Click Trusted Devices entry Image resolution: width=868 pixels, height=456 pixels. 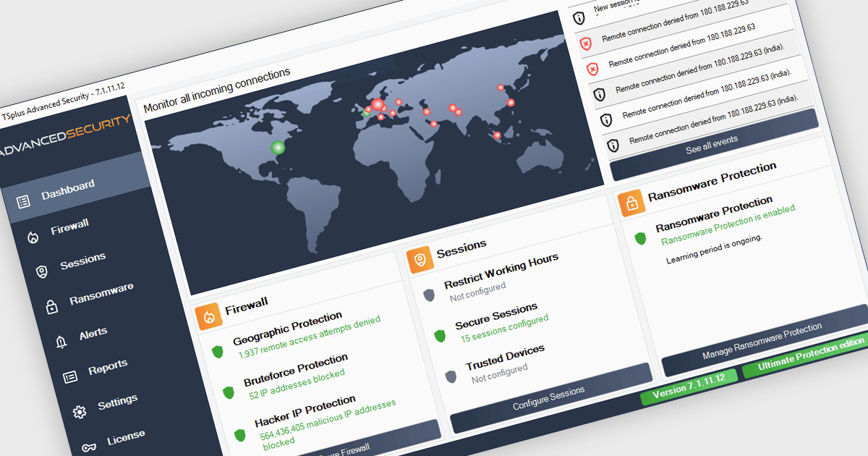pyautogui.click(x=505, y=359)
